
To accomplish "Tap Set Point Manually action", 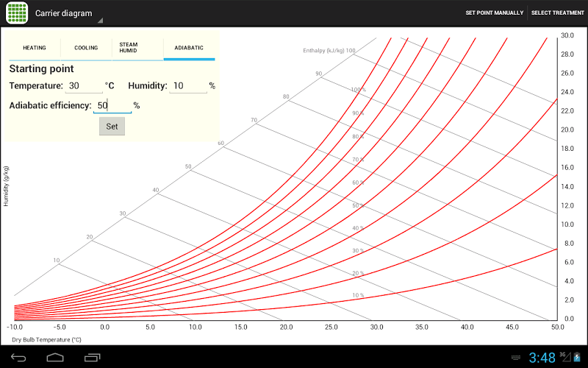I will coord(494,13).
